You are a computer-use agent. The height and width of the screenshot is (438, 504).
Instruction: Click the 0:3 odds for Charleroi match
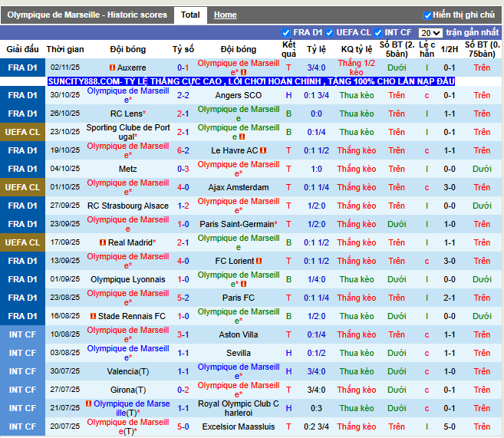coord(316,408)
